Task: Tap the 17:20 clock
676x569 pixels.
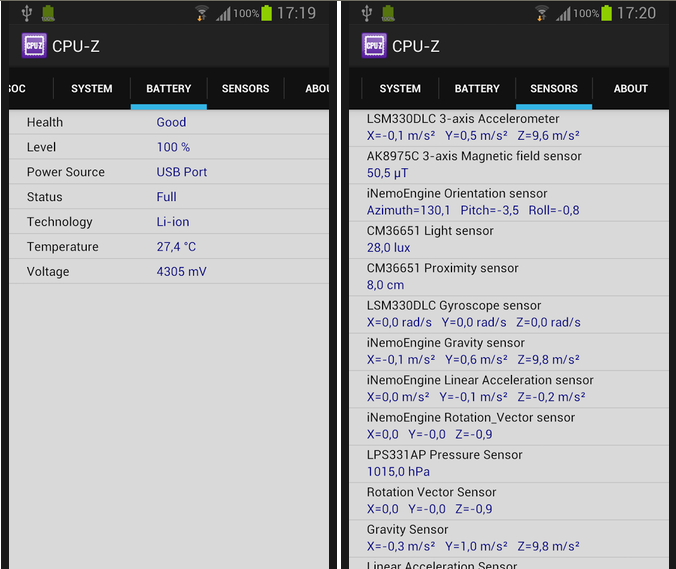Action: (x=636, y=13)
